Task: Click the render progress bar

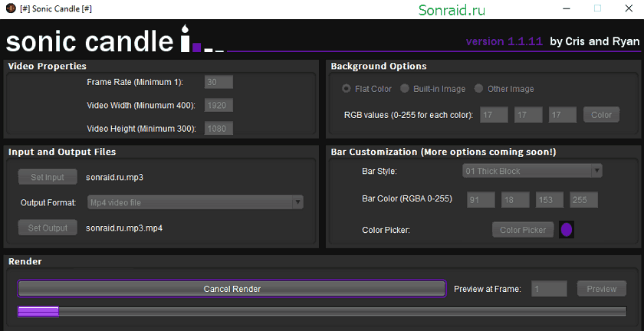Action: 322,312
